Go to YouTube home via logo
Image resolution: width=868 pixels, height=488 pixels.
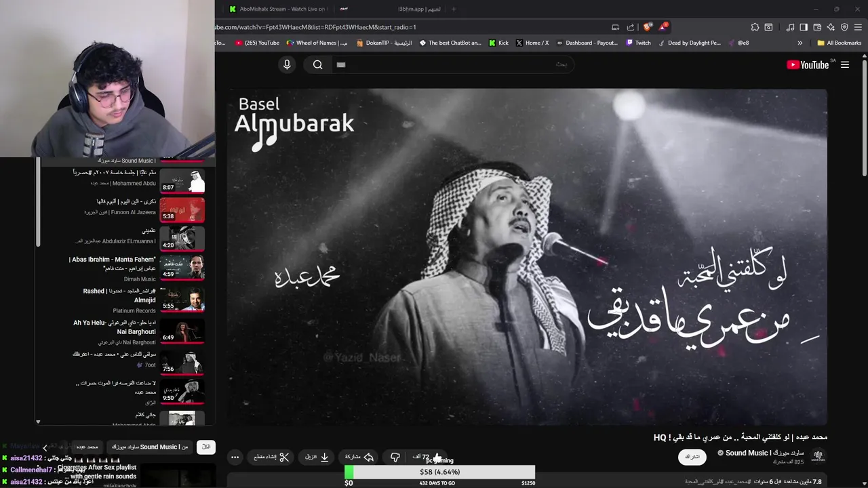808,64
